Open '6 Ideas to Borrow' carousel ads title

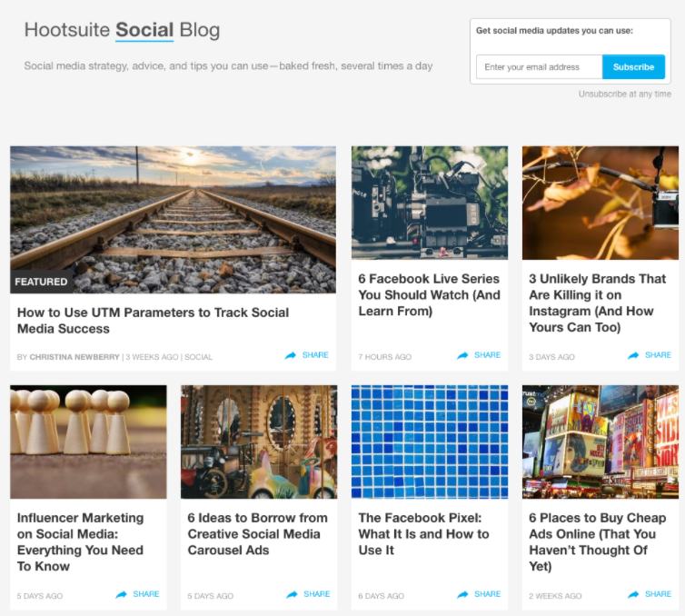[257, 534]
